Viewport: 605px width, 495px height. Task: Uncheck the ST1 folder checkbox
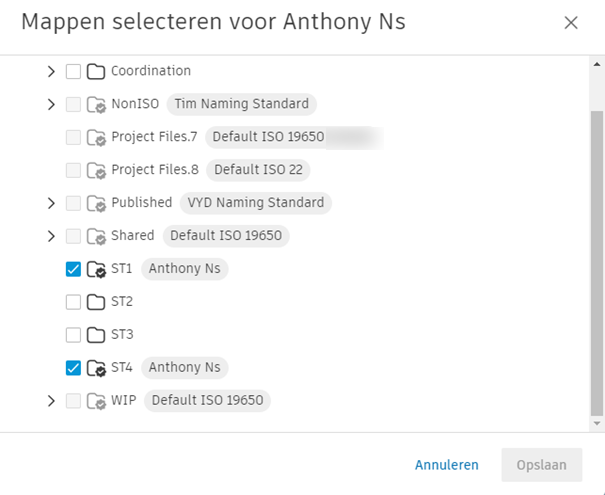pyautogui.click(x=73, y=269)
